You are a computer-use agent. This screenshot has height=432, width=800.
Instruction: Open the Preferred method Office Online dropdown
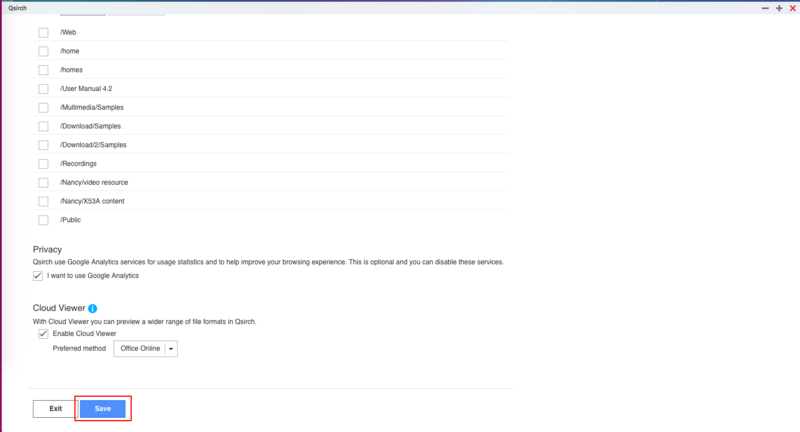point(145,349)
